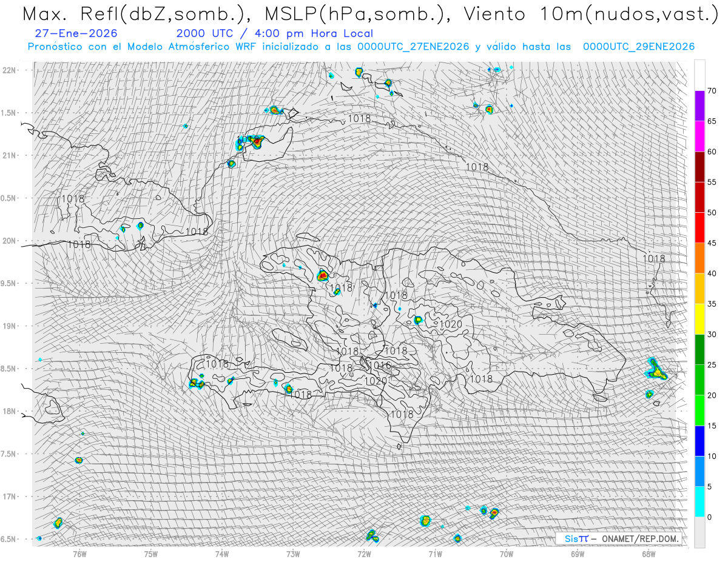
Task: Click the "76W" longitude axis label
Action: coord(79,554)
